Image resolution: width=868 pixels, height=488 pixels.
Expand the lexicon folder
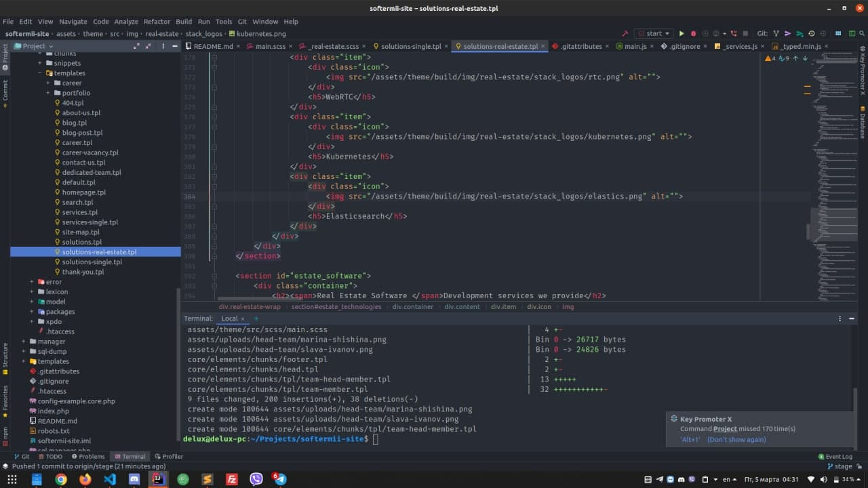click(32, 291)
